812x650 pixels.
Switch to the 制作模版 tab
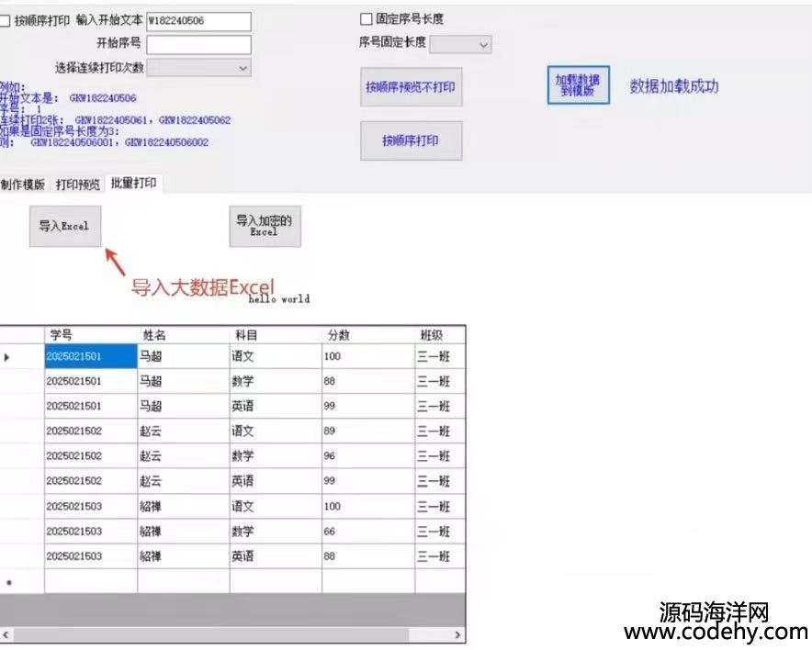click(x=23, y=185)
